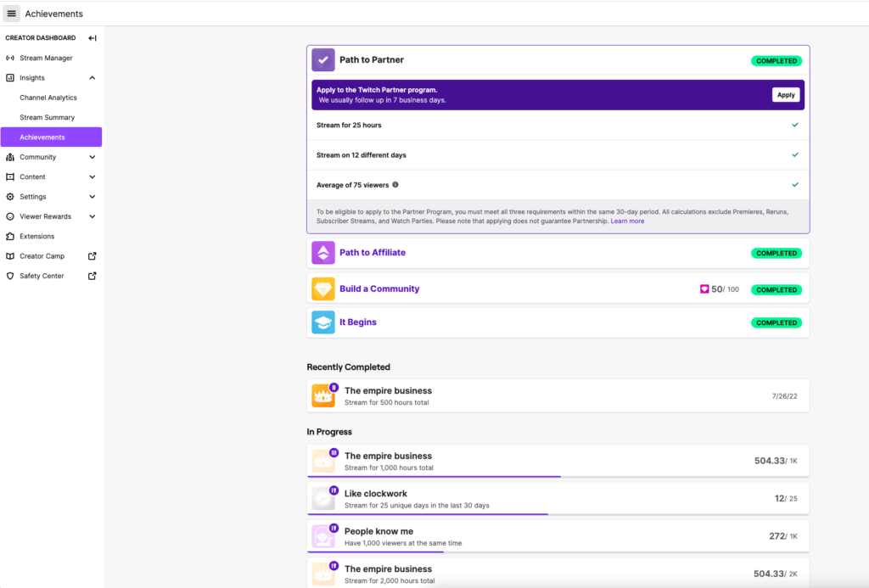Click crown icon of 1,000 hours achievement
This screenshot has height=588, width=869.
(323, 461)
